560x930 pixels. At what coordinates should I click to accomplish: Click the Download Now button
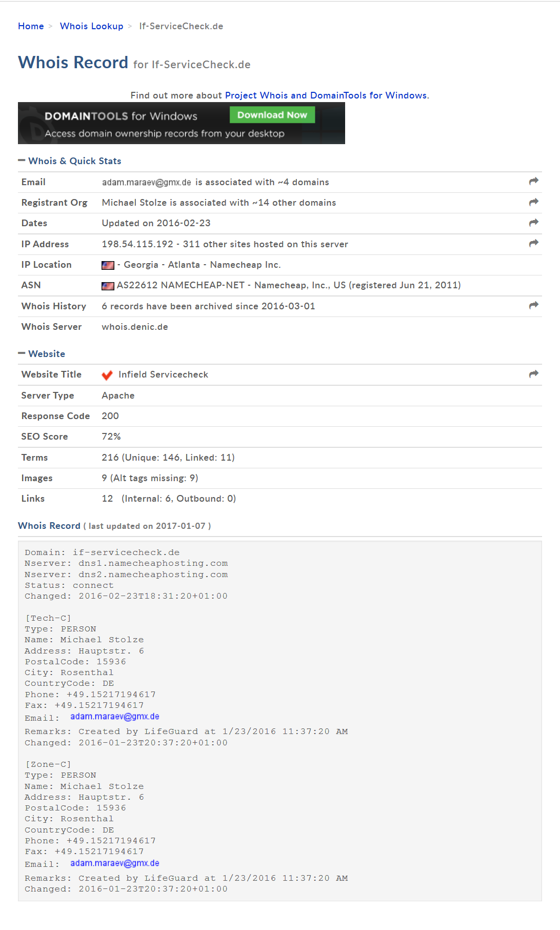tap(272, 115)
